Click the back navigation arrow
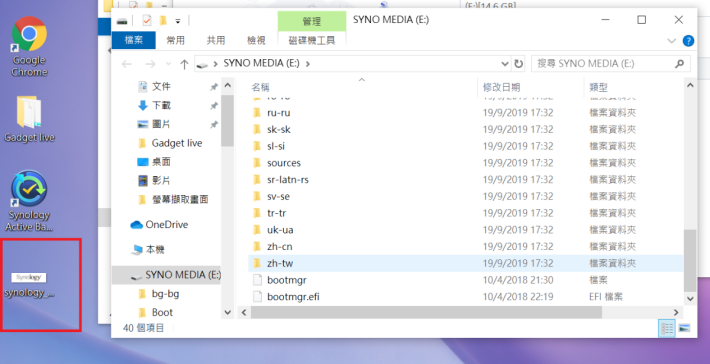The image size is (710, 364). 127,64
